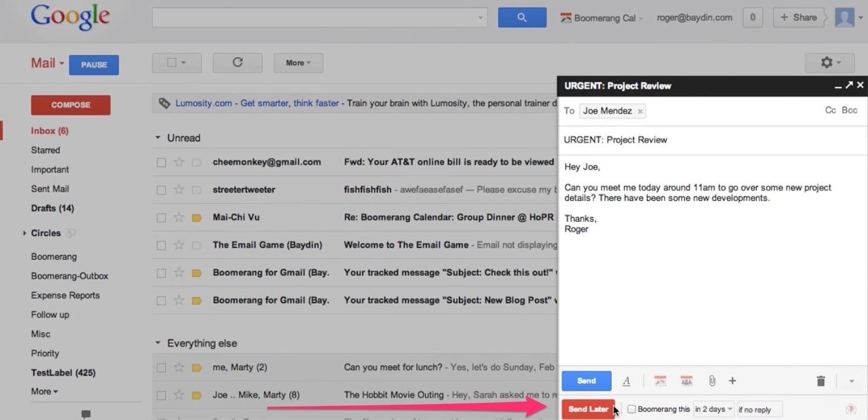Image resolution: width=868 pixels, height=420 pixels.
Task: Open the TestLabel (425) label
Action: tap(63, 373)
